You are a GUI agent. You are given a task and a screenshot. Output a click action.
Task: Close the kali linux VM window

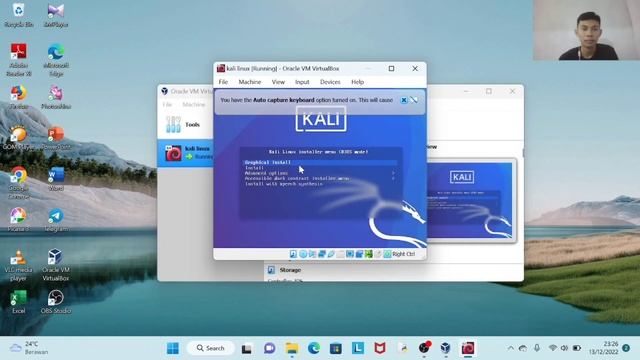(x=415, y=69)
